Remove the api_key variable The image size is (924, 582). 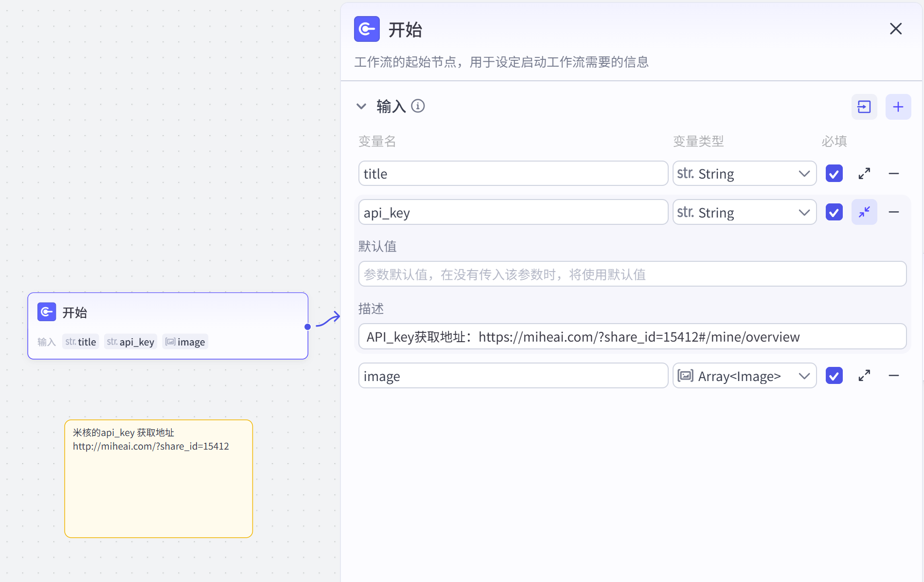click(x=894, y=212)
